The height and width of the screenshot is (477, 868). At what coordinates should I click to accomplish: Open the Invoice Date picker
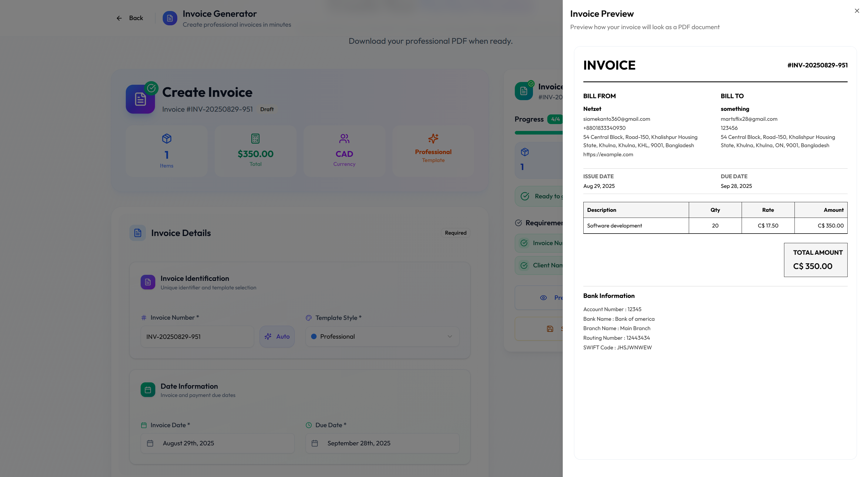pyautogui.click(x=217, y=443)
